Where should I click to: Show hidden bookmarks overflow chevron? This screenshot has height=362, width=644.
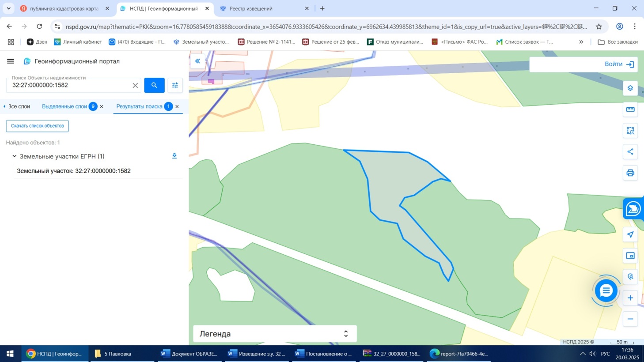point(581,42)
